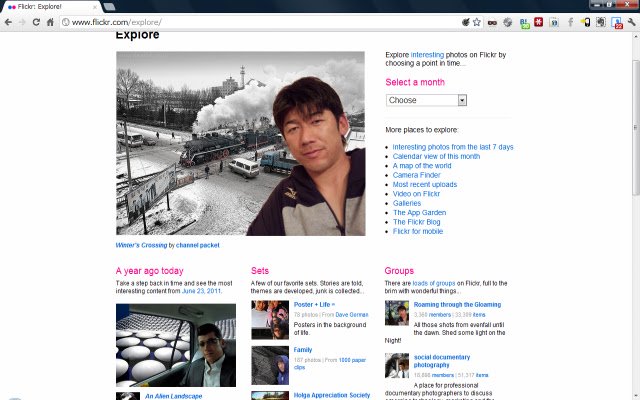Open the Family set link
Viewport: 640px width, 400px height.
pyautogui.click(x=303, y=350)
